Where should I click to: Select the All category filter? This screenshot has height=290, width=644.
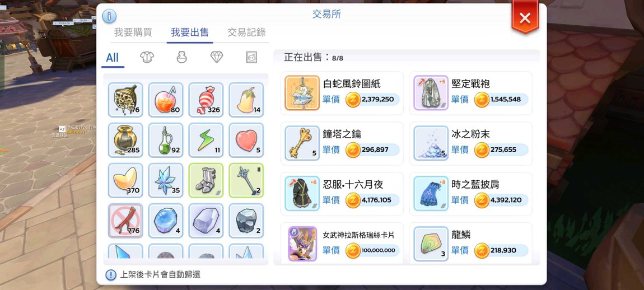click(x=112, y=58)
